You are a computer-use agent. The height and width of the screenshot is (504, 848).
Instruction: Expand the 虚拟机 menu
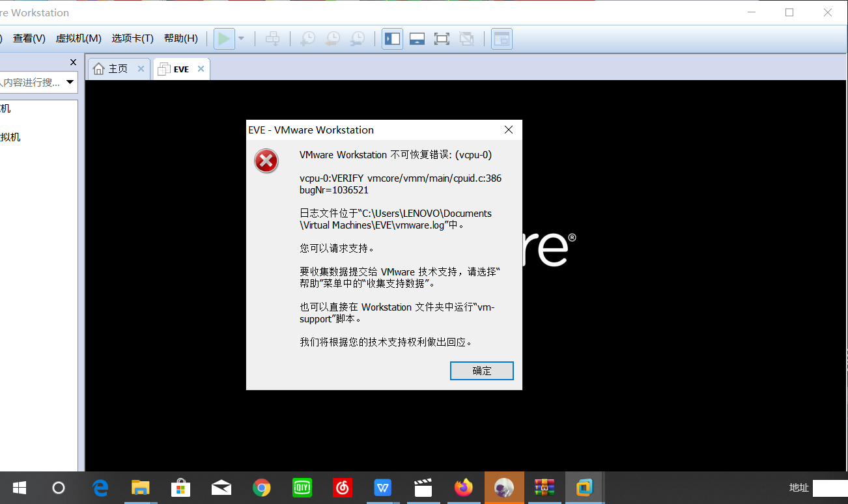pyautogui.click(x=78, y=38)
